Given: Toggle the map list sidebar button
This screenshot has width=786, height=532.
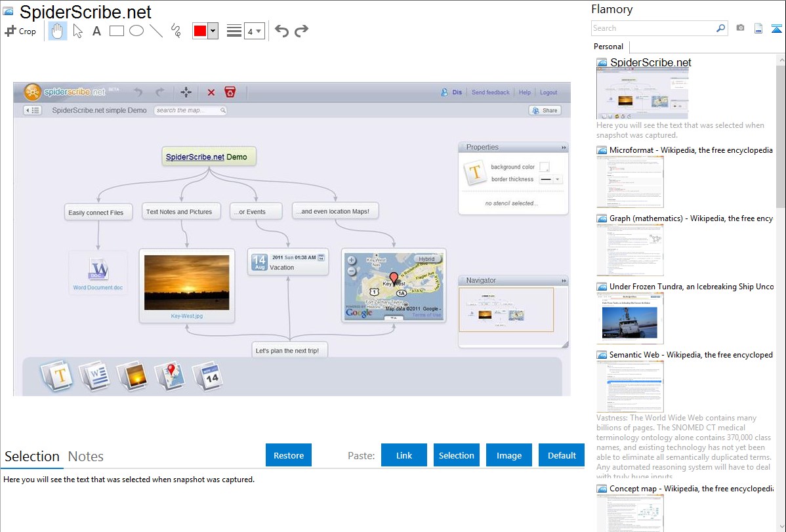Looking at the screenshot, I should point(33,110).
